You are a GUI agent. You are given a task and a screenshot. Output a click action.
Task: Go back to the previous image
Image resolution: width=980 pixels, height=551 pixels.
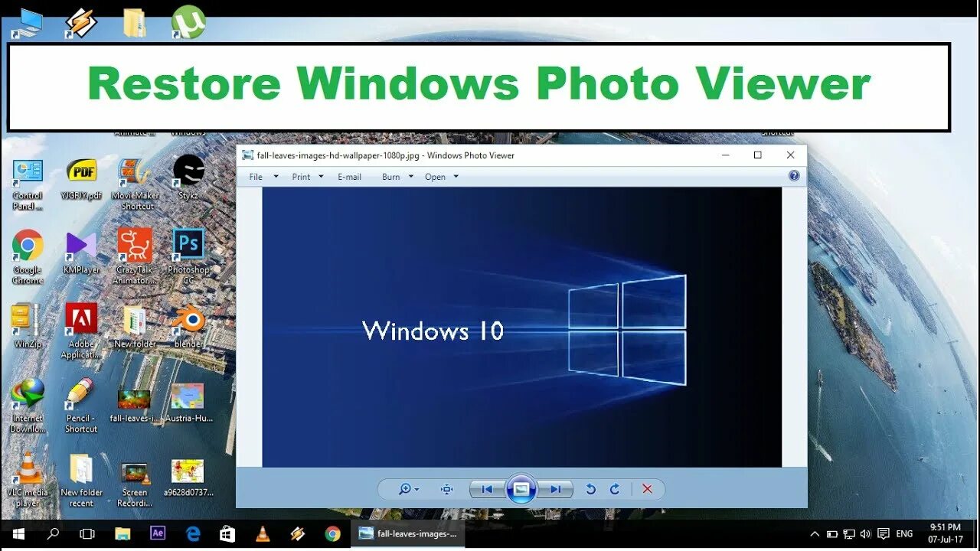pyautogui.click(x=486, y=489)
